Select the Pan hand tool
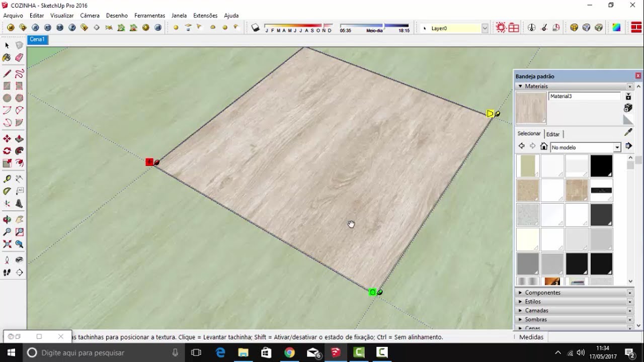644x362 pixels. point(19,220)
